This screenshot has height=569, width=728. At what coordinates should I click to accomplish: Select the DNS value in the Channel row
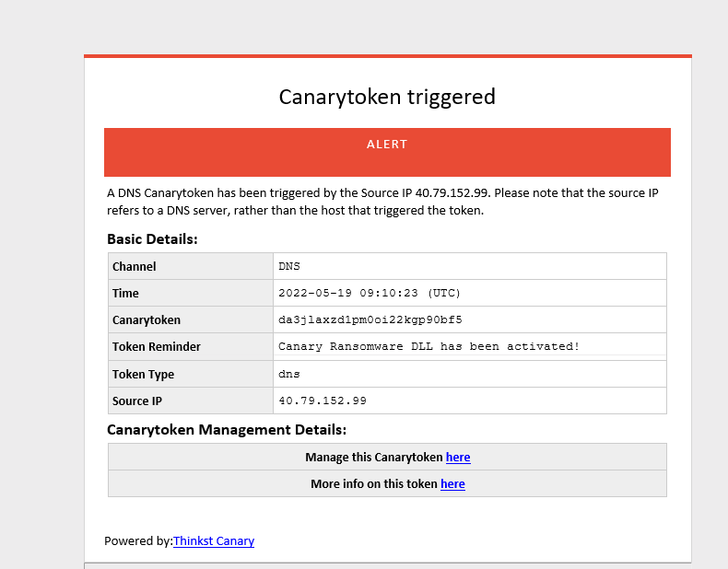[x=289, y=266]
